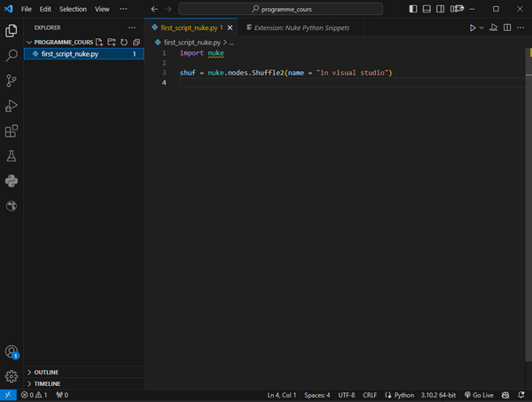Open run options dropdown next to play
The image size is (532, 402).
click(481, 28)
